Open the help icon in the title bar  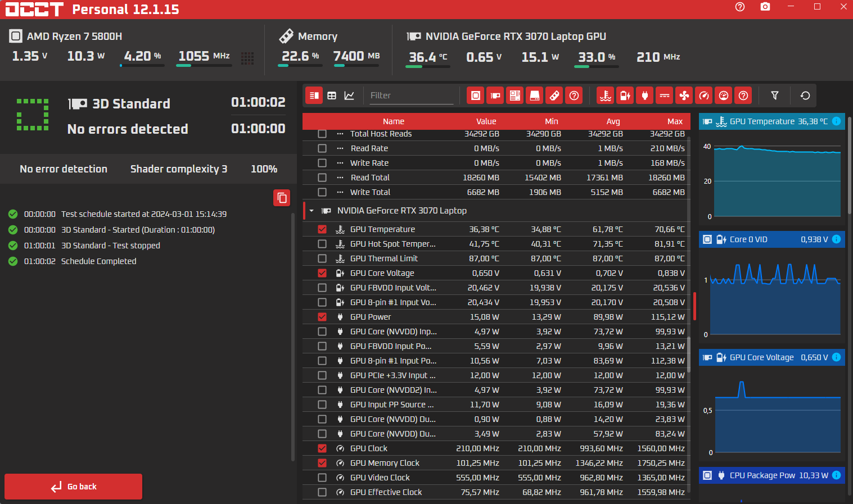pos(740,7)
